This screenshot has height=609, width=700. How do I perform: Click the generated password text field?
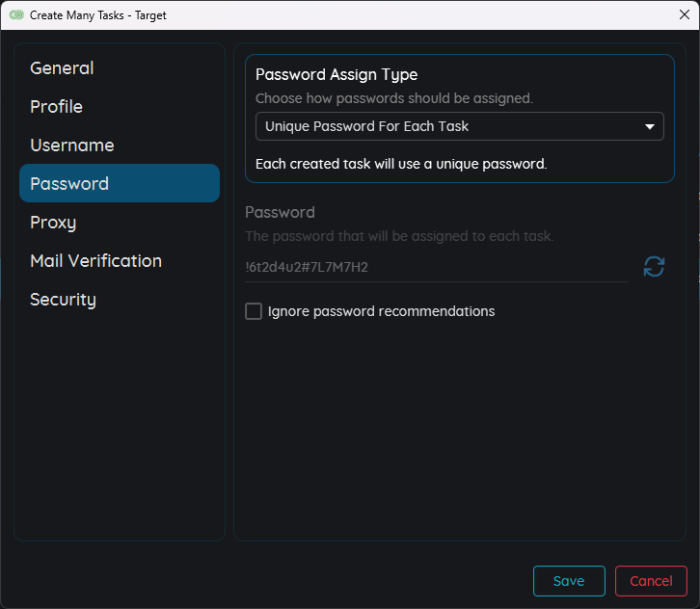coord(434,267)
